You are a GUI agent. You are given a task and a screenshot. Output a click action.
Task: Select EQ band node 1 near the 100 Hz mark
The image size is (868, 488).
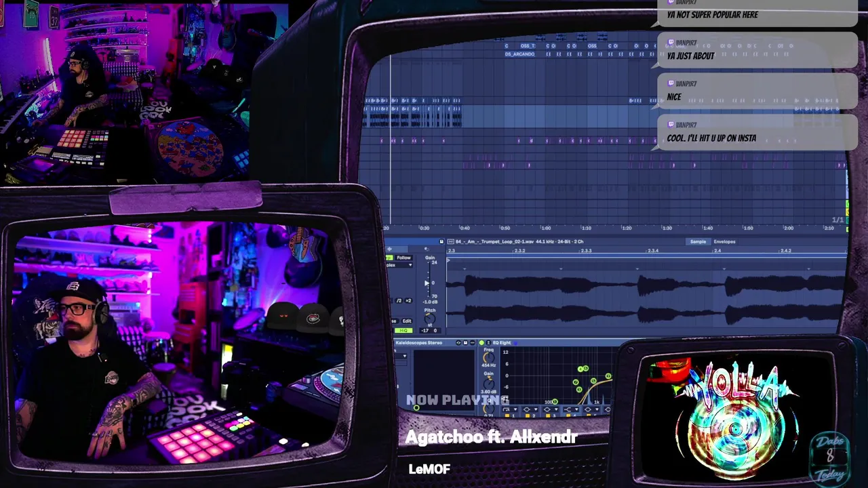point(555,402)
